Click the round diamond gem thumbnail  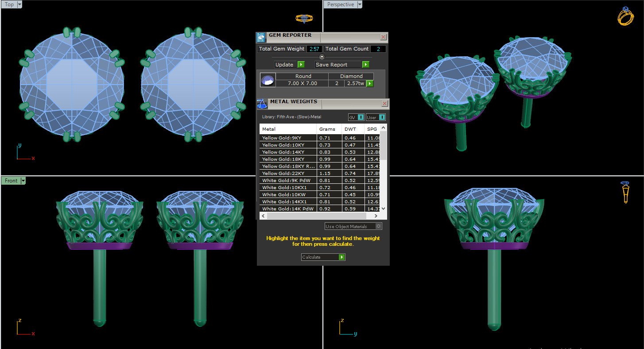point(268,80)
